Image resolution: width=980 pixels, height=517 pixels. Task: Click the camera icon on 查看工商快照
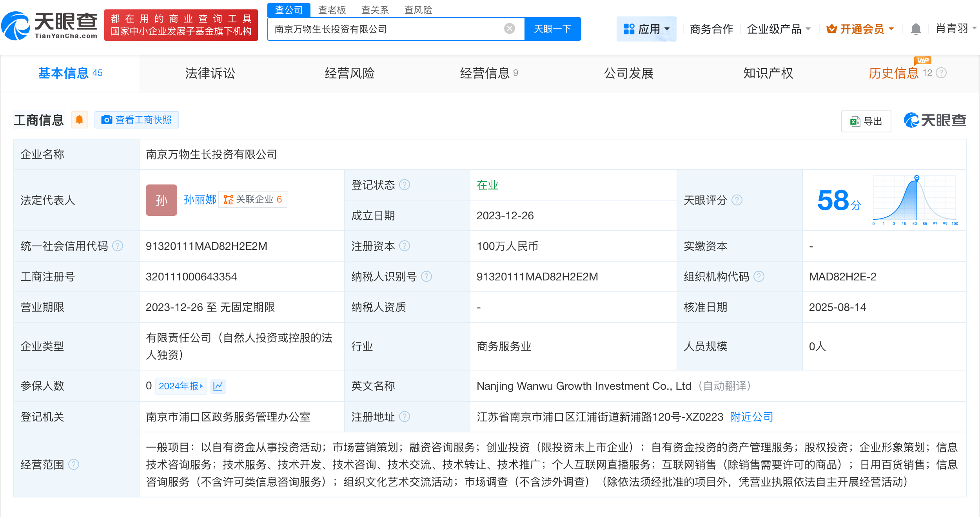click(x=107, y=120)
